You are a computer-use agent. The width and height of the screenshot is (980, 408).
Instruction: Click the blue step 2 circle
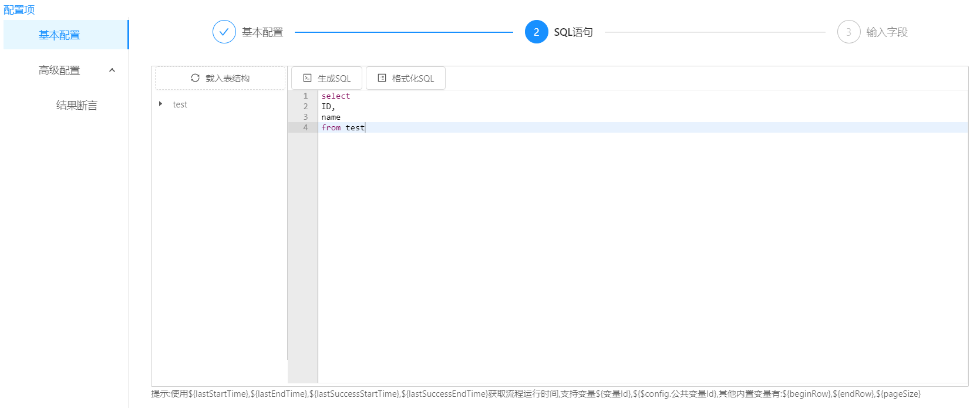(x=536, y=32)
